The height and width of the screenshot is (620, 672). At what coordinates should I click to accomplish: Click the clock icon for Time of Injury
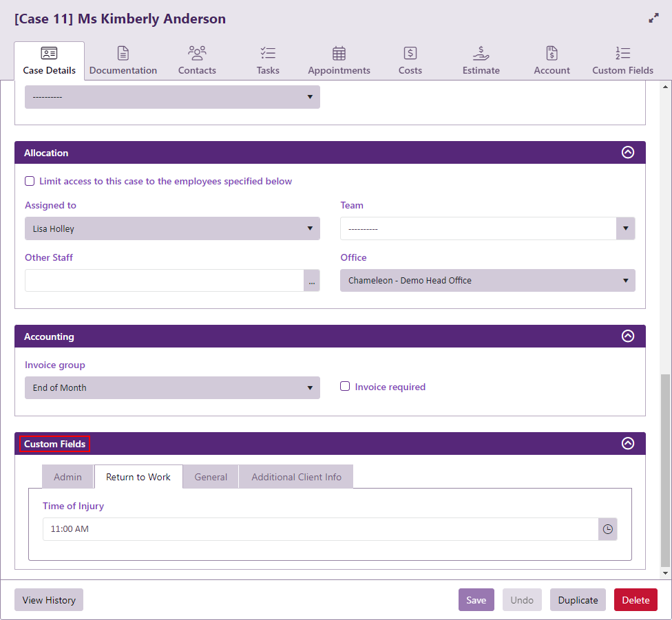pyautogui.click(x=608, y=529)
